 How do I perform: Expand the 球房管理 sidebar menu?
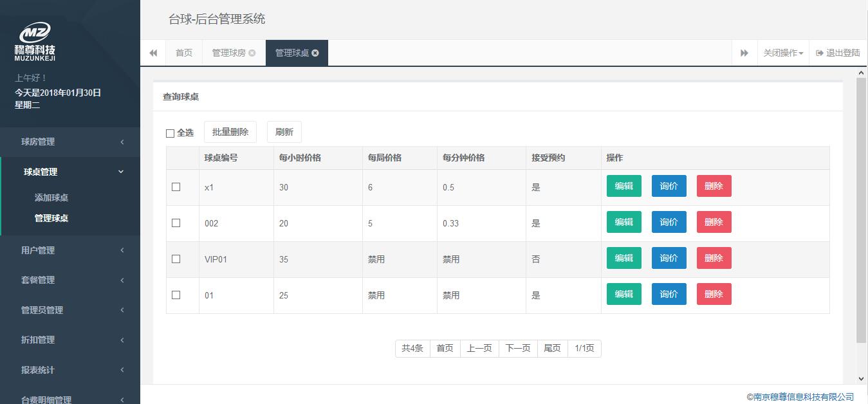69,142
